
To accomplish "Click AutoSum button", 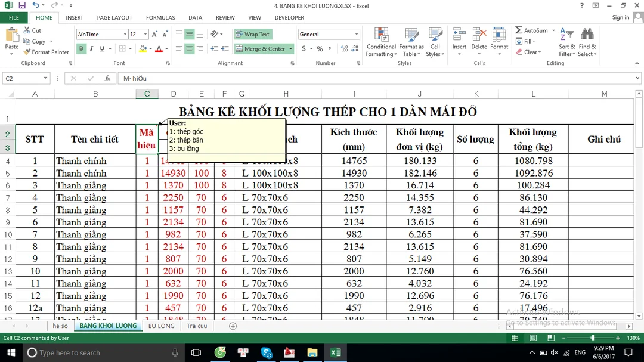I will click(x=532, y=30).
